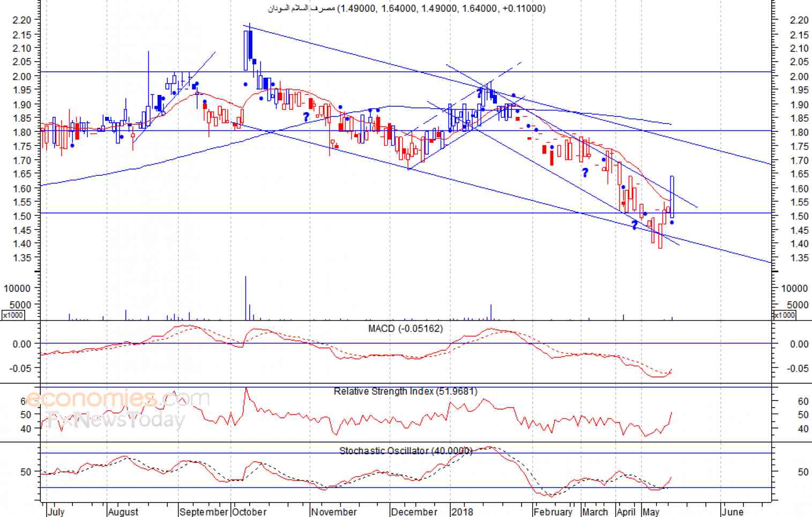Click the April label on the time axis
Screen dimensions: 812x517
click(x=626, y=512)
